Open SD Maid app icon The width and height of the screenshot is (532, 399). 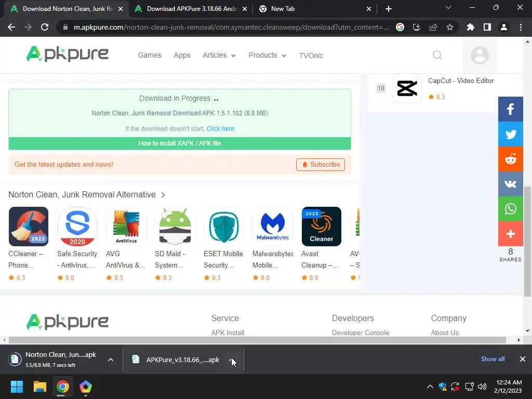tap(175, 227)
